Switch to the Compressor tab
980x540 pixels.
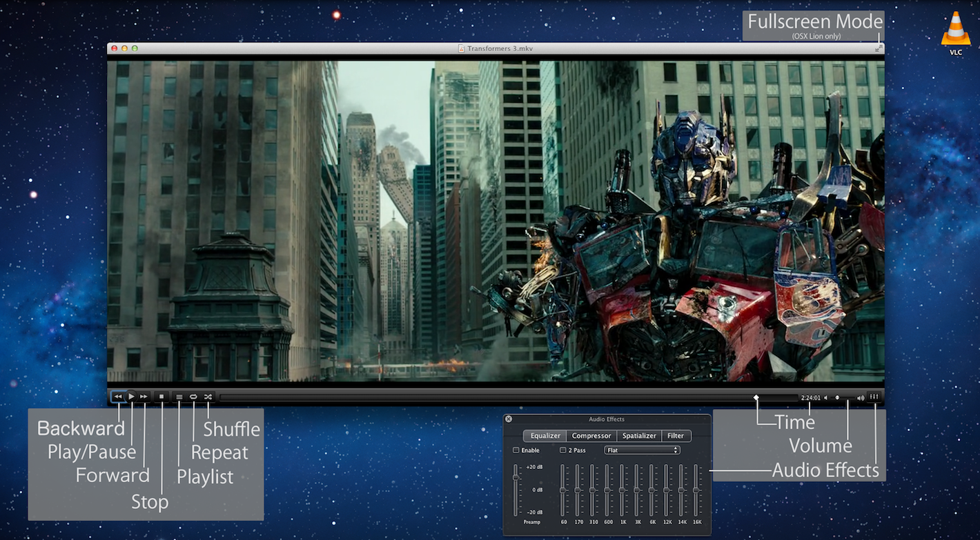pos(591,436)
